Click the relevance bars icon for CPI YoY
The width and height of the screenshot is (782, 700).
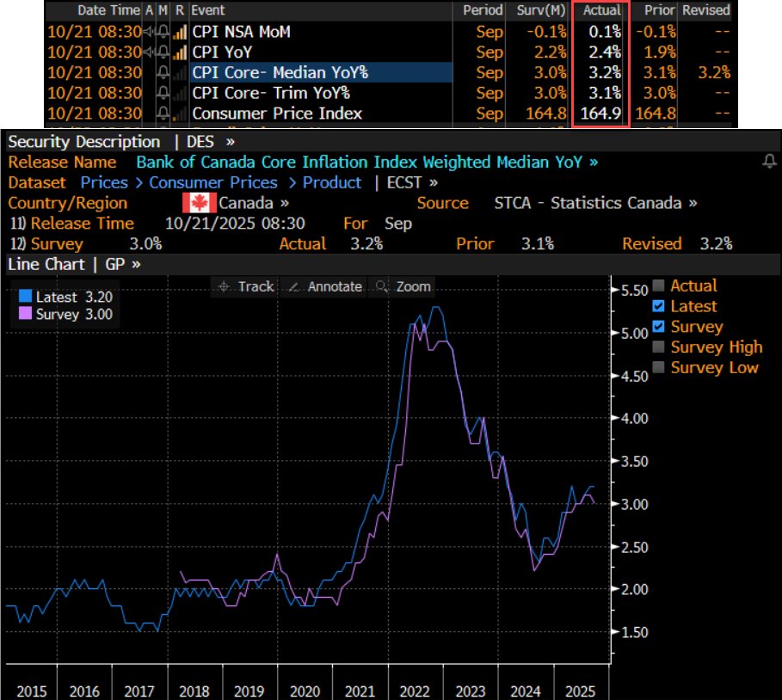[178, 50]
